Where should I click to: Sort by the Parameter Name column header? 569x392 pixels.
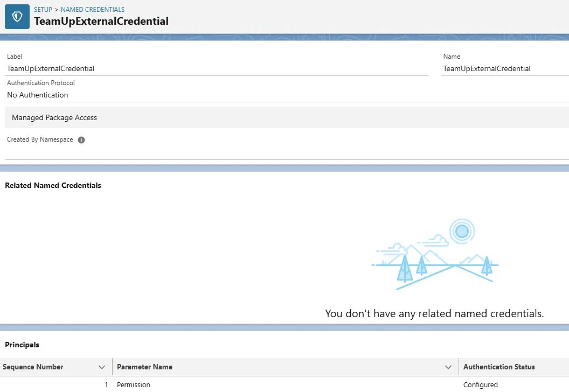[145, 367]
